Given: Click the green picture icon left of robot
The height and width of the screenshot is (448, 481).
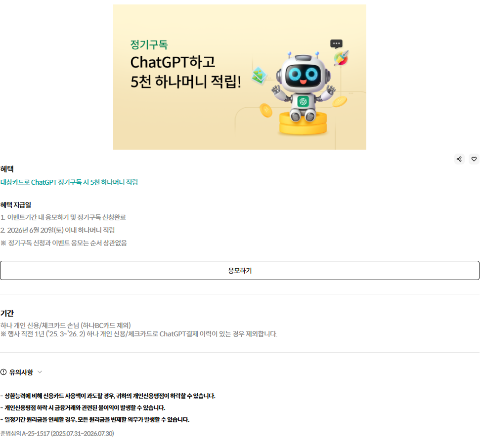Looking at the screenshot, I should [259, 75].
